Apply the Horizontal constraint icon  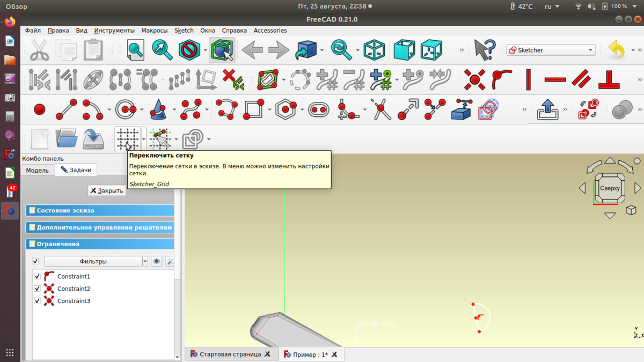pos(555,80)
